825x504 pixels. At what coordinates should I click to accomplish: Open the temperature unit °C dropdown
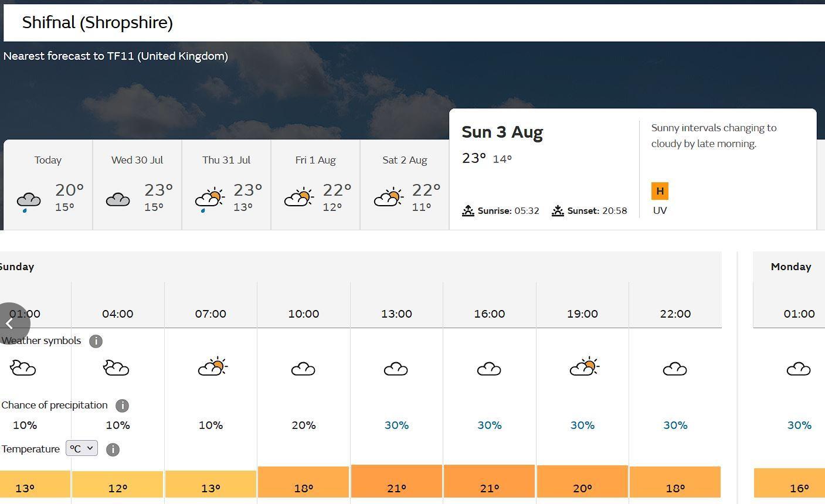[x=82, y=448]
